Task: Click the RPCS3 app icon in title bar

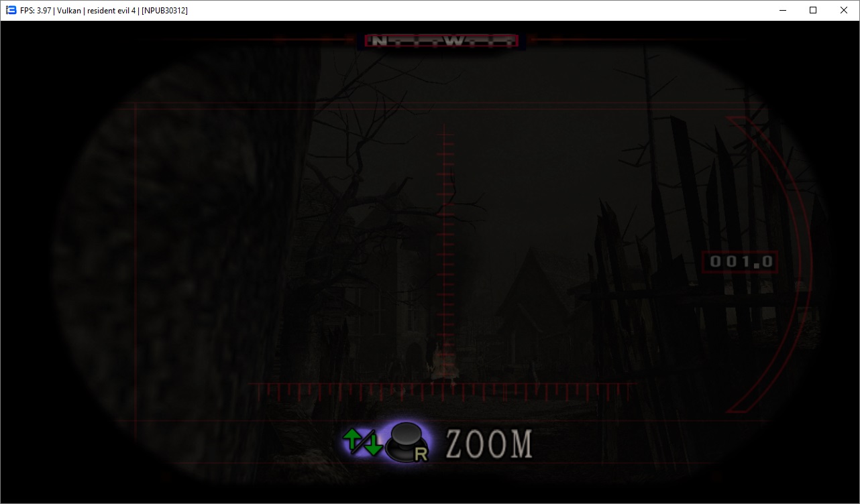Action: tap(11, 10)
